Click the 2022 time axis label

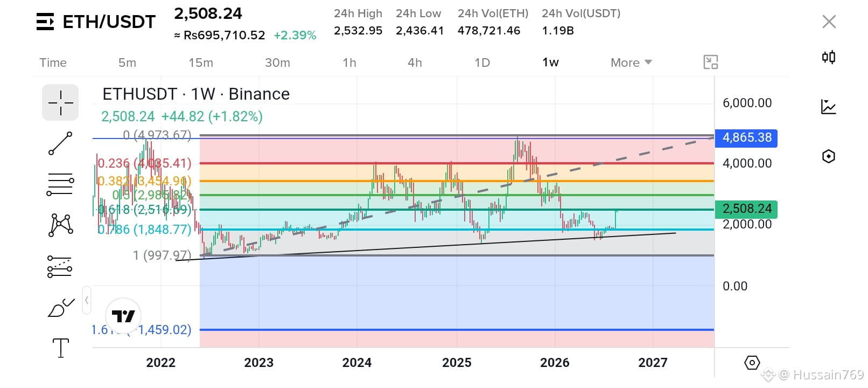[x=160, y=363]
